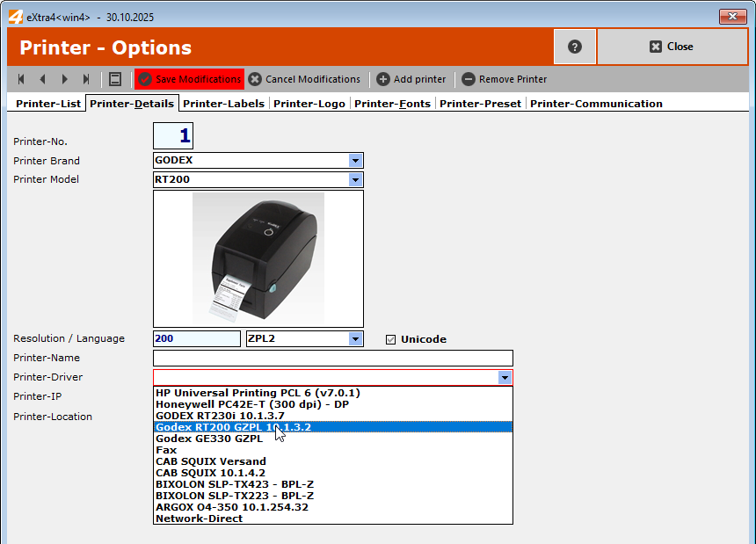Click the RT200 printer image

coord(258,258)
